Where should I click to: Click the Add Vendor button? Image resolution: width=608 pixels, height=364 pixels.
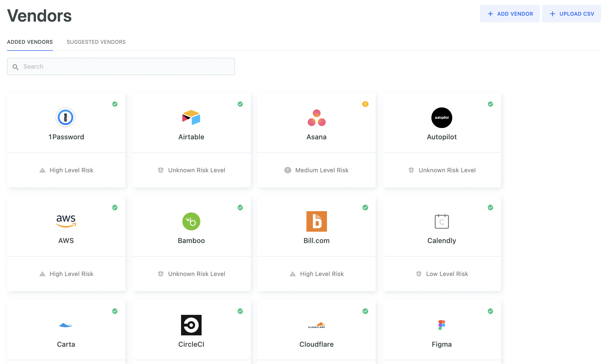(x=510, y=14)
